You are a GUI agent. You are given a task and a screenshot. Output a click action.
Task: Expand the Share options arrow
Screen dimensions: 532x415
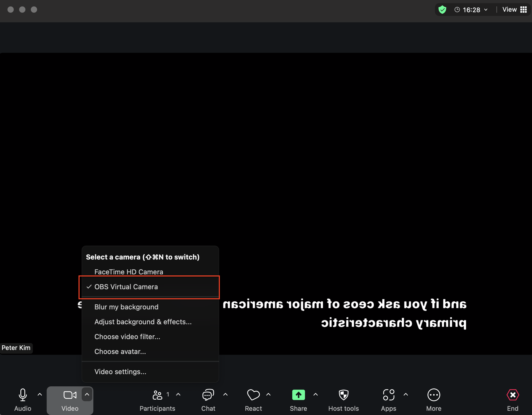coord(316,394)
